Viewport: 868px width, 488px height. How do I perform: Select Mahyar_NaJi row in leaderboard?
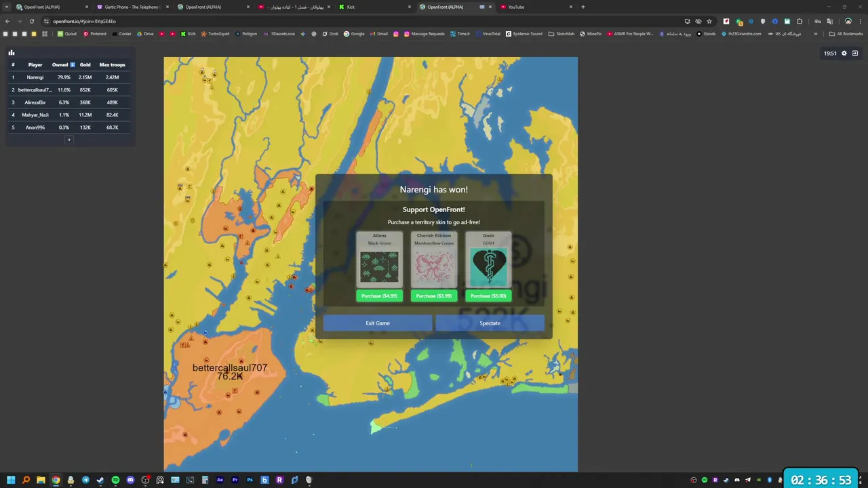pyautogui.click(x=68, y=115)
